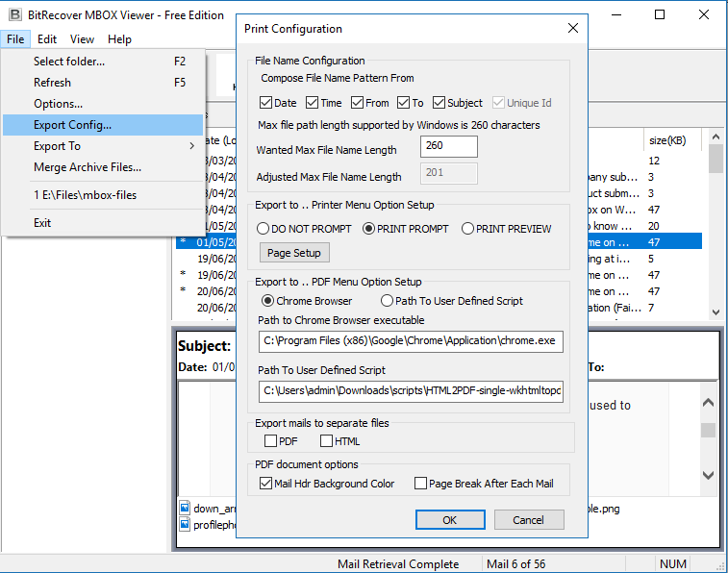Open the Edit menu

[x=47, y=39]
